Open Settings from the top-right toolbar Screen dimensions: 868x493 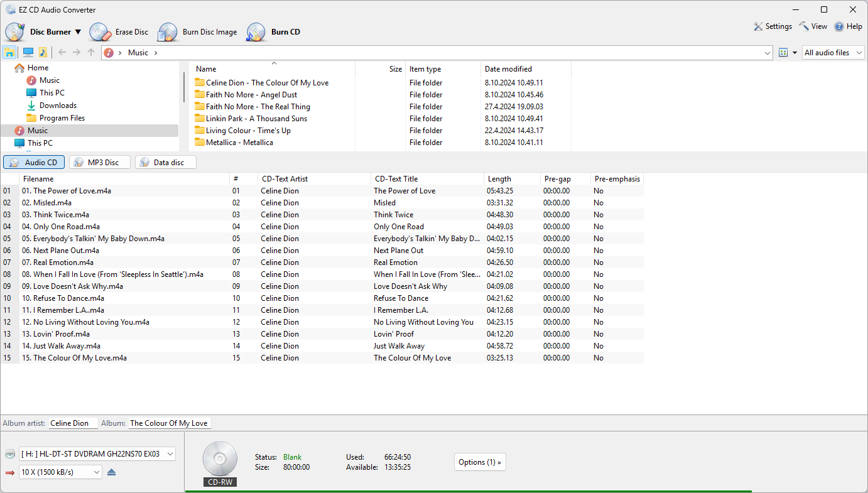click(773, 26)
